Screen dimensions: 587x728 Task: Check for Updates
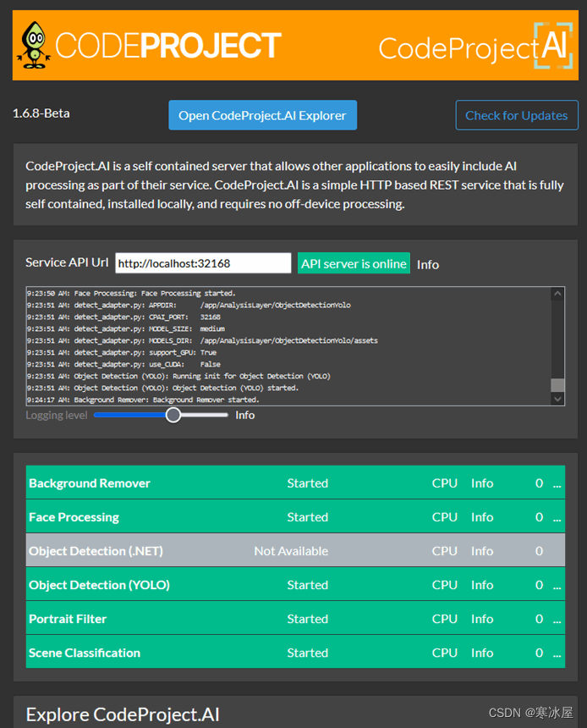[x=517, y=115]
